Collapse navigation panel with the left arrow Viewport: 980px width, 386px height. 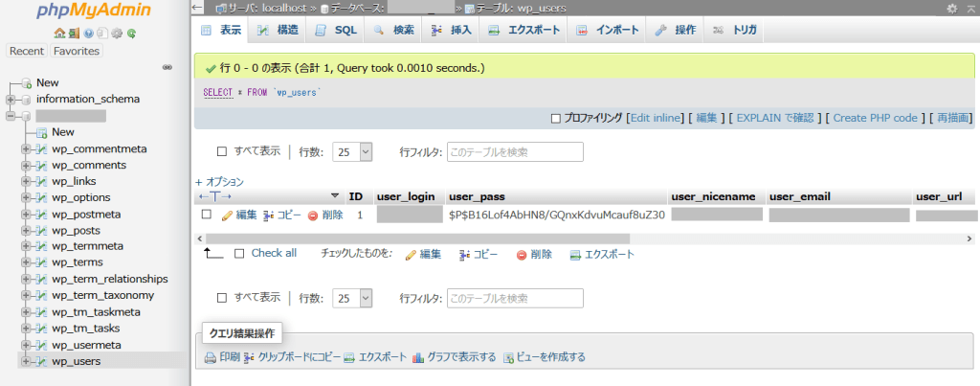click(197, 8)
